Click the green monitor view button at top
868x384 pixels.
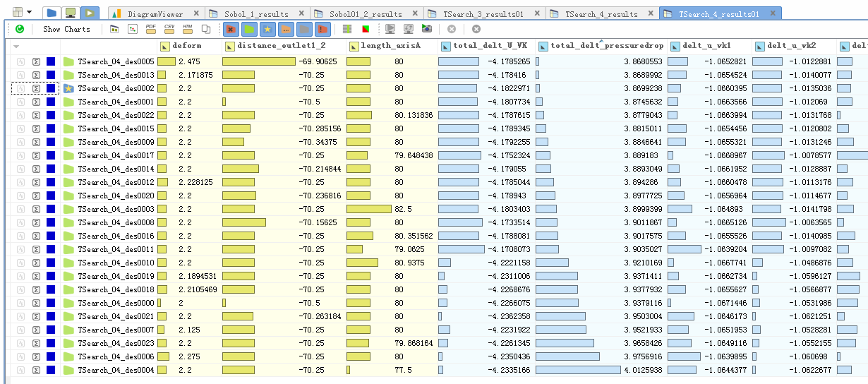(x=71, y=13)
